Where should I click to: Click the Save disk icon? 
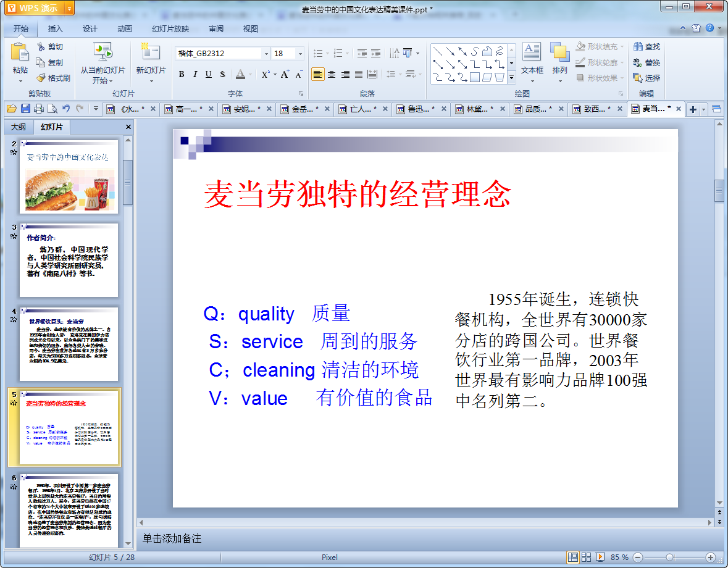(x=25, y=109)
